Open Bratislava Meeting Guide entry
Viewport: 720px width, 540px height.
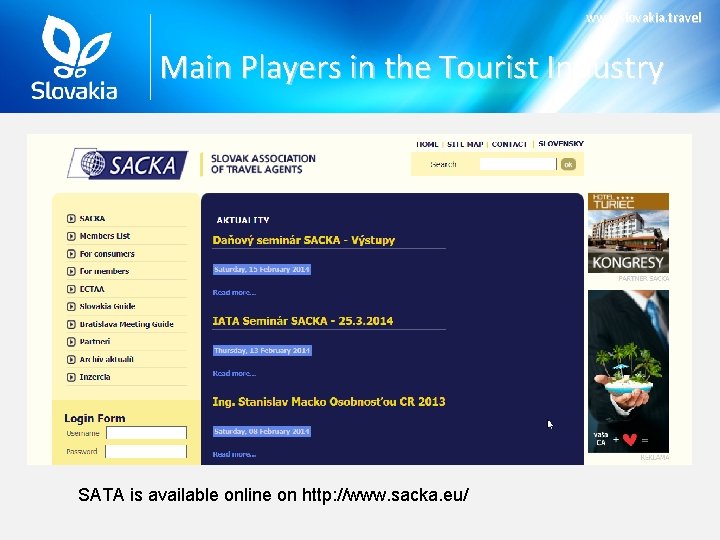(x=126, y=324)
